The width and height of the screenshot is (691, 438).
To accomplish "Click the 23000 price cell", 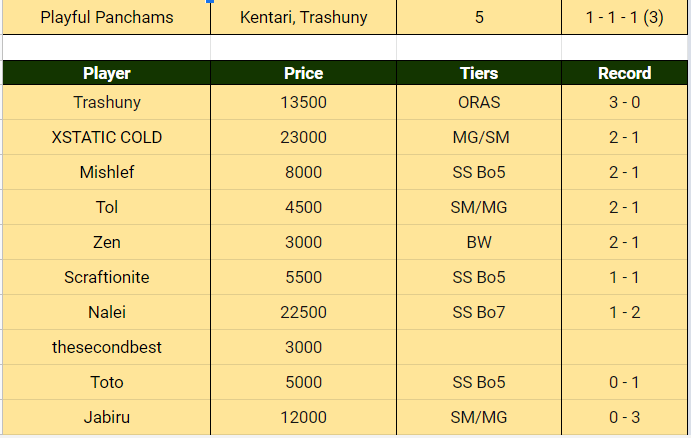I will click(303, 137).
